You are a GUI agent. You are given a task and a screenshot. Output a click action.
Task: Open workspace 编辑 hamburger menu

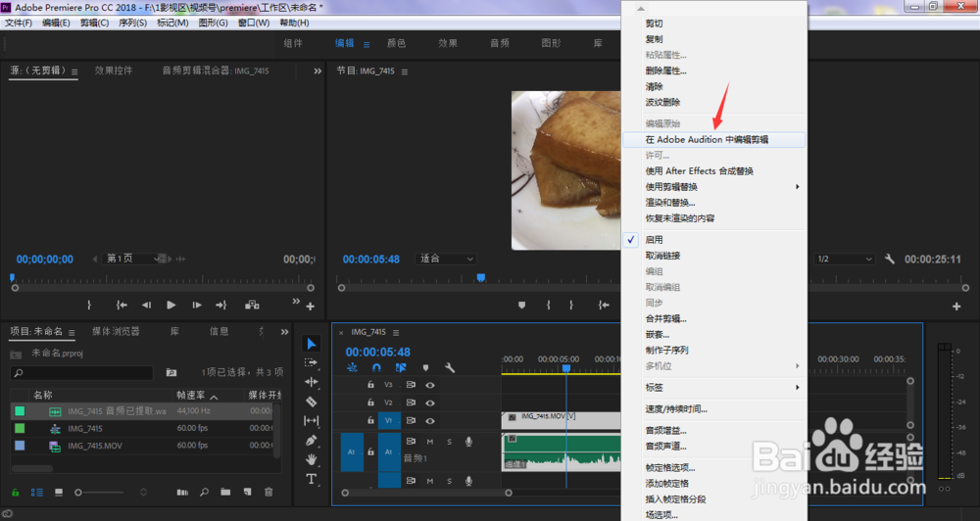(367, 44)
